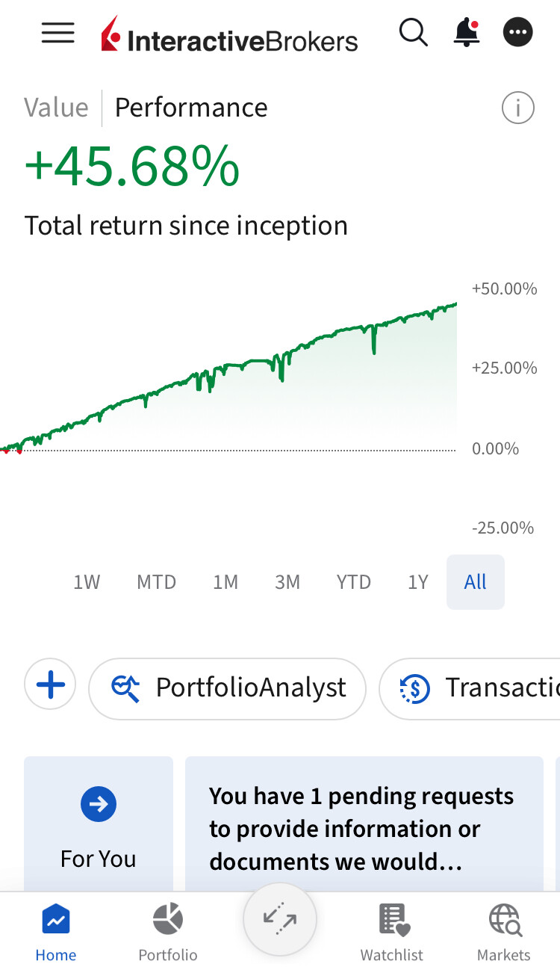
Task: Open notifications bell icon
Action: pos(467,33)
